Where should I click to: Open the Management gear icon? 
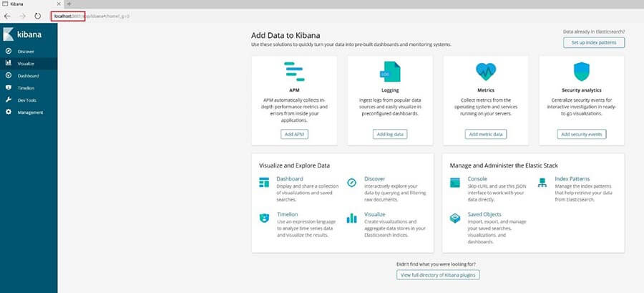coord(8,112)
